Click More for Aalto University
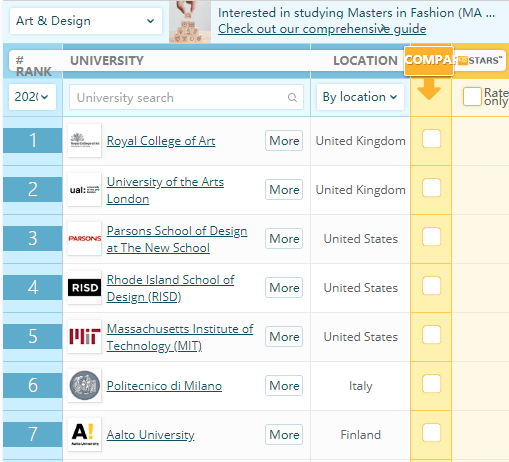The image size is (509, 462). click(284, 435)
